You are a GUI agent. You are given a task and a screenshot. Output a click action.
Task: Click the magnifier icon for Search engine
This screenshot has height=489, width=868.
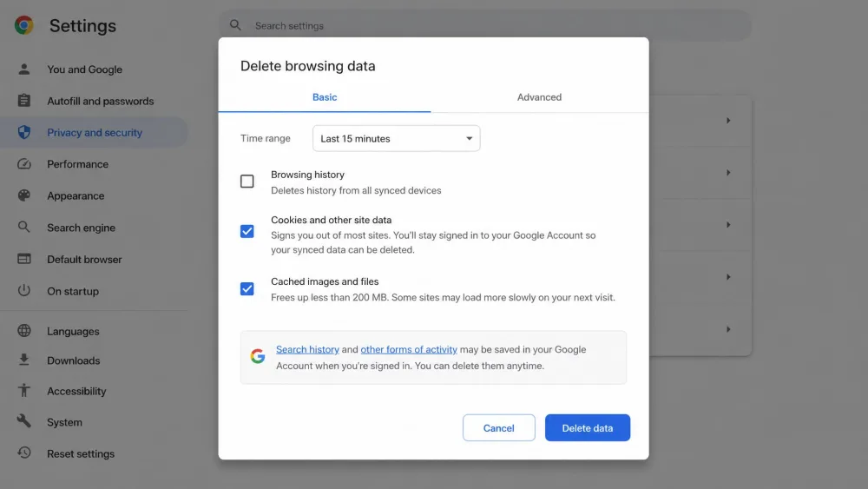click(23, 227)
